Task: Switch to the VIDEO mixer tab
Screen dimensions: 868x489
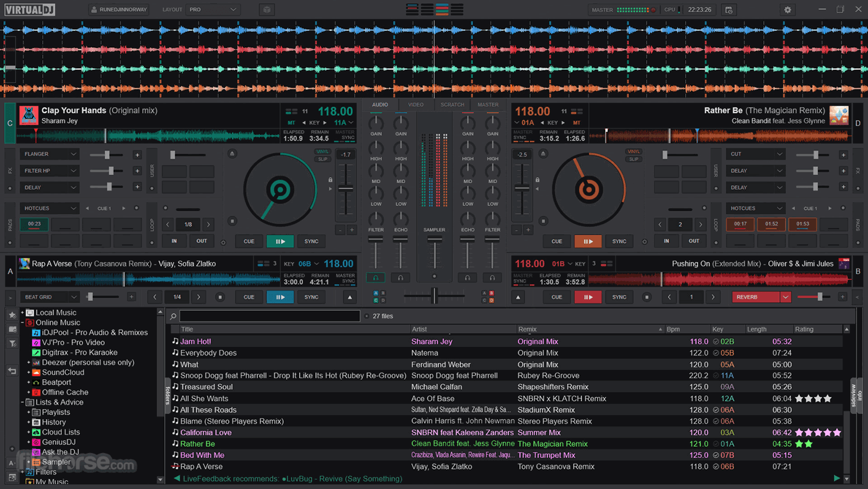Action: click(415, 105)
